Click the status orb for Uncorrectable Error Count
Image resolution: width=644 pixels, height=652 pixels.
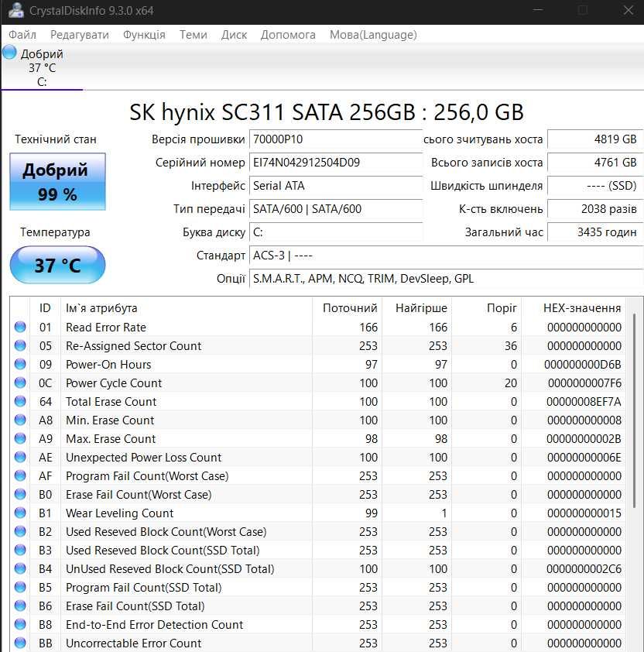tap(20, 643)
